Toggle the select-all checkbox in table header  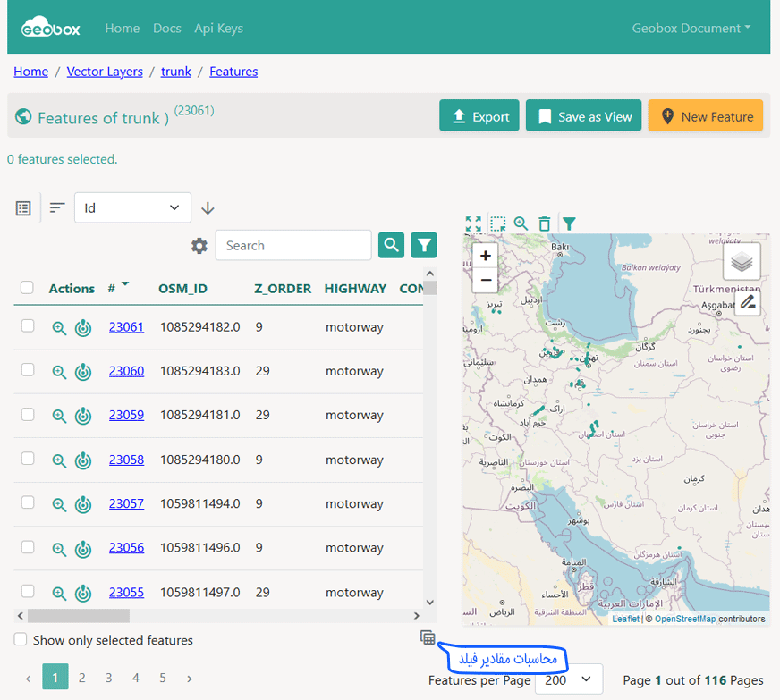pyautogui.click(x=28, y=288)
